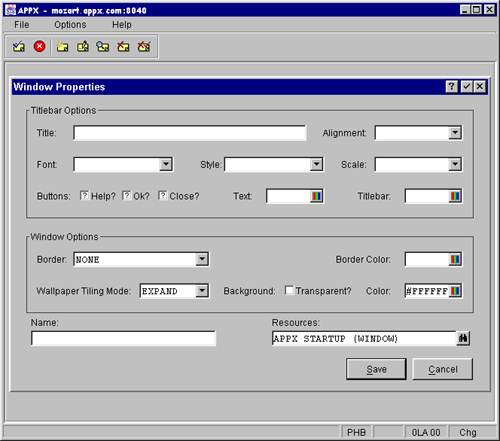Viewport: 500px width, 441px height.
Task: Toggle the Help? button checkbox
Action: (x=84, y=195)
